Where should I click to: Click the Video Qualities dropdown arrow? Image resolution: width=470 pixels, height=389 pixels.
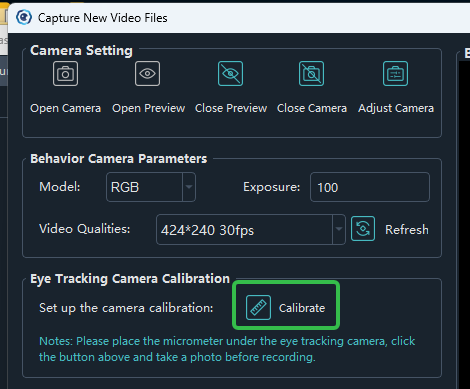tap(339, 229)
